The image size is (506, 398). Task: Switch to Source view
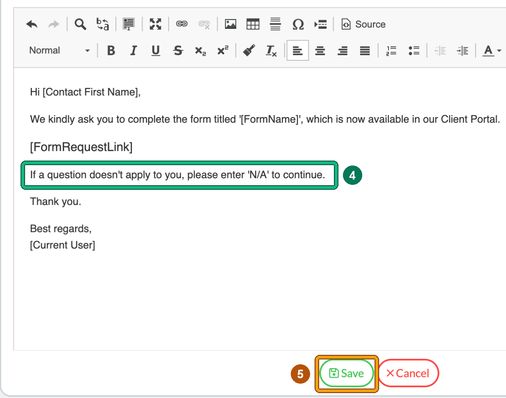[363, 24]
